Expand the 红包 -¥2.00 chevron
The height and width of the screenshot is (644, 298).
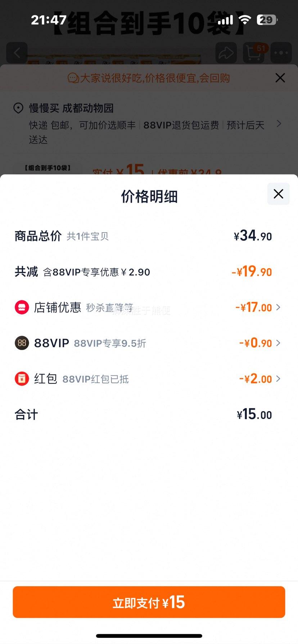click(x=278, y=378)
